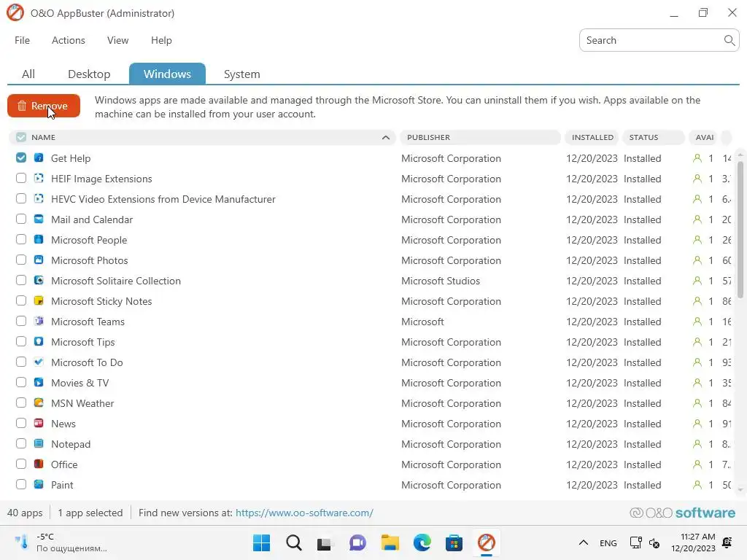This screenshot has width=747, height=560.
Task: Open the View menu
Action: tap(117, 41)
